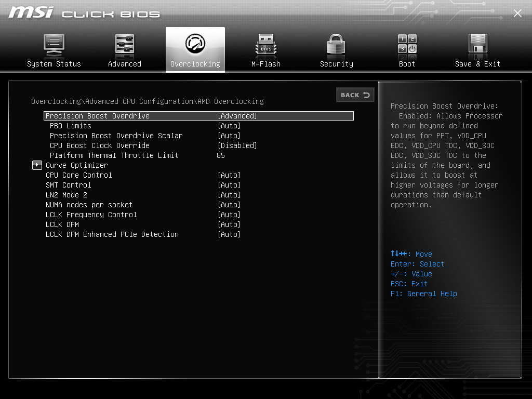Select NUMA nodes per socket label

tap(89, 205)
